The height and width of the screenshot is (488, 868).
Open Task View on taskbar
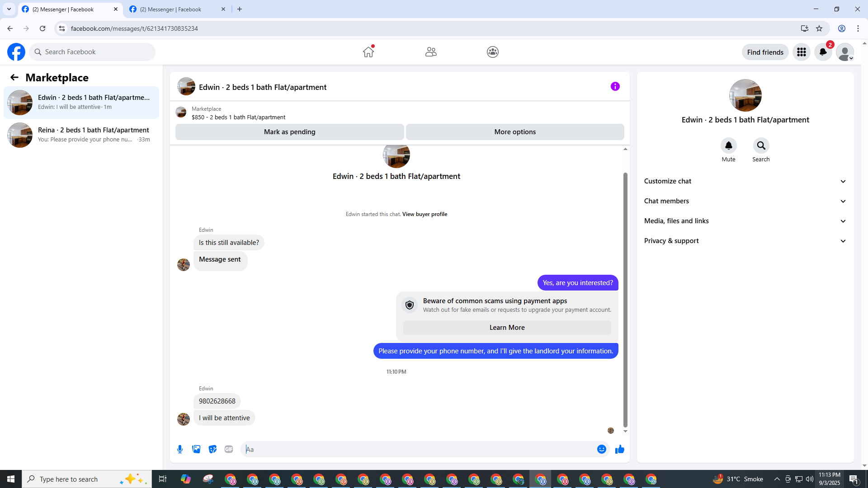(163, 479)
